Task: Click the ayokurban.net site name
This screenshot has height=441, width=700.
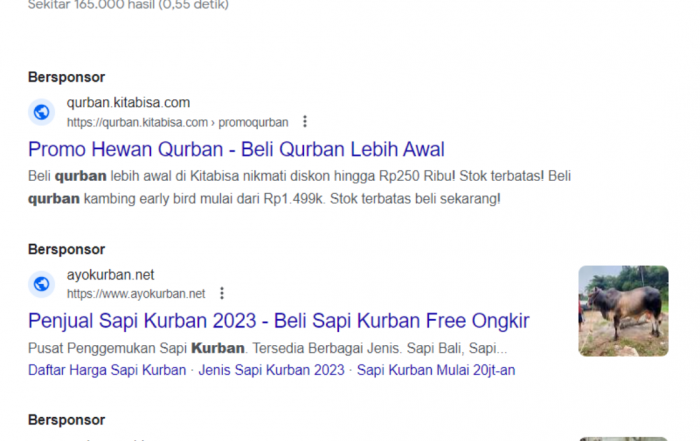Action: (x=110, y=275)
